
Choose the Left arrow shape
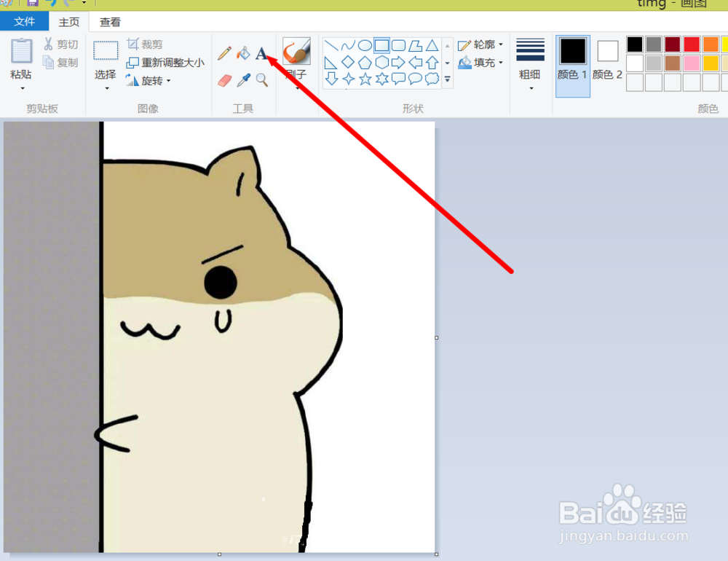416,62
